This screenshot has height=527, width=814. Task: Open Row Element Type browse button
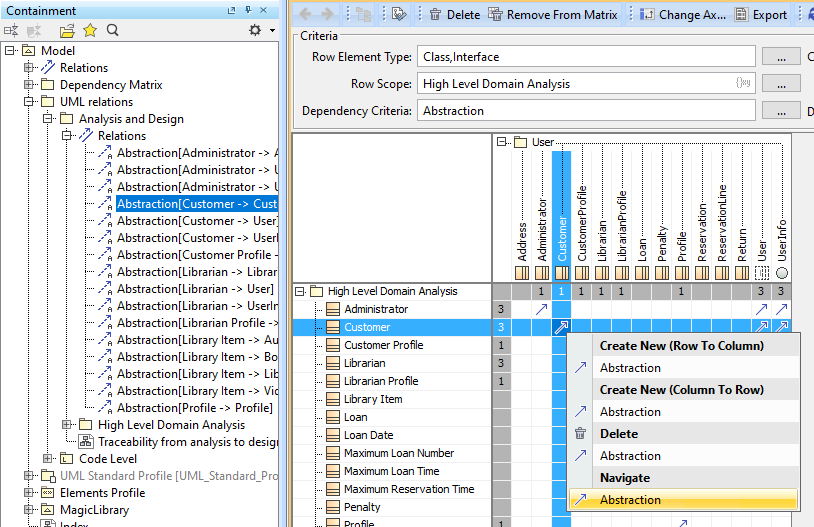781,57
